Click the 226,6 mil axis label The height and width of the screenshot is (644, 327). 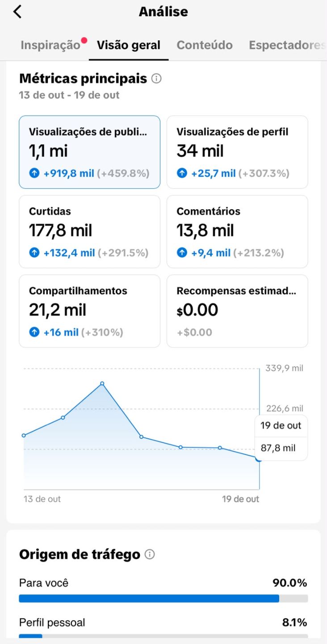pos(285,408)
